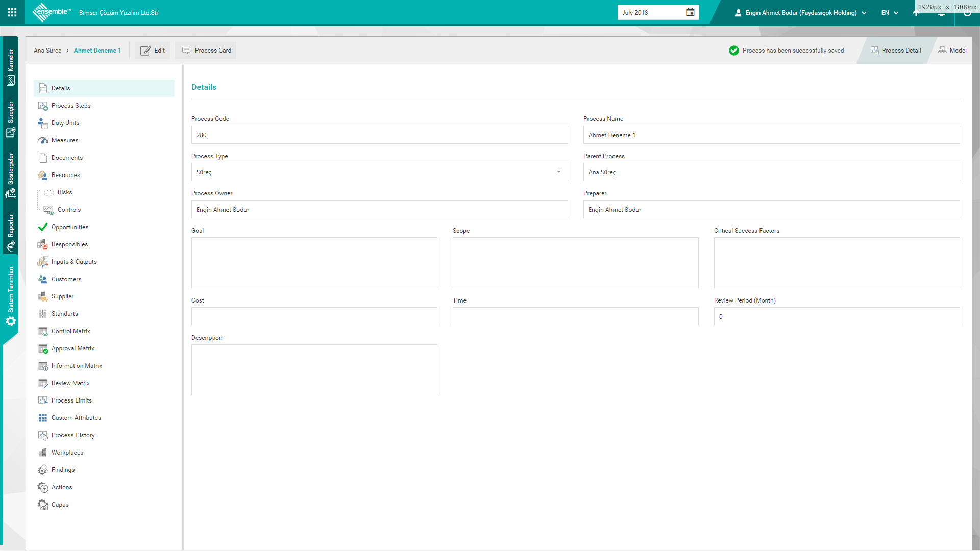Open the Process Card button

coord(206,51)
